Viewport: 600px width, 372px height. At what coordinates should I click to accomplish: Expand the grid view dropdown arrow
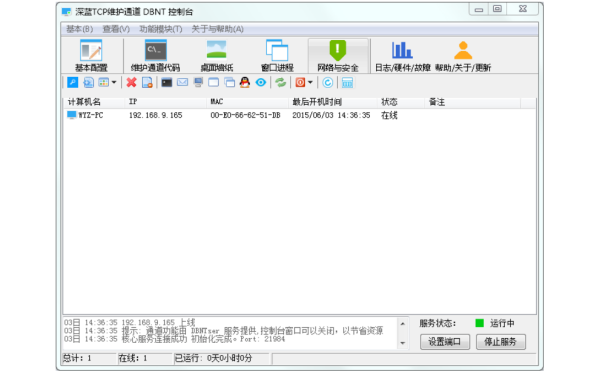click(114, 82)
